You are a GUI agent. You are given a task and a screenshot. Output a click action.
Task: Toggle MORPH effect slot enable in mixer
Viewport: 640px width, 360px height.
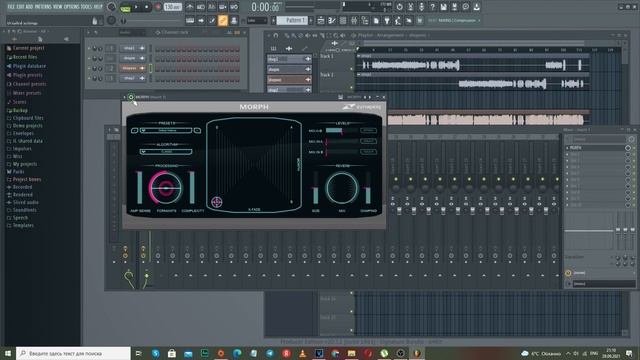coord(628,148)
